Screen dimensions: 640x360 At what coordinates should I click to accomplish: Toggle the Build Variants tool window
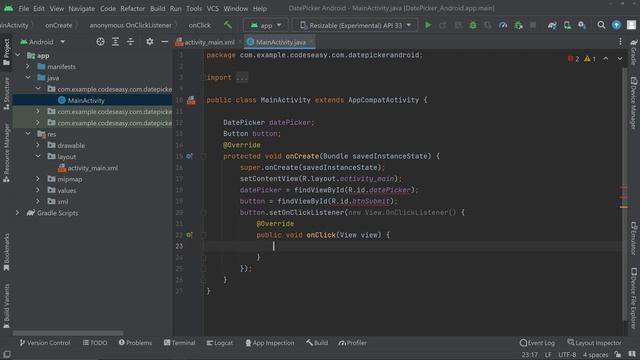click(7, 306)
